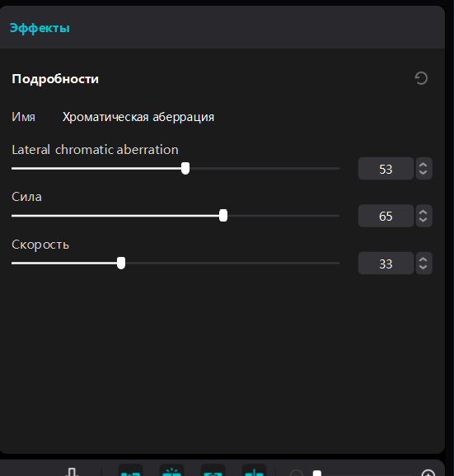Increase the Скорость value with the up arrow
454x476 pixels.
point(424,259)
